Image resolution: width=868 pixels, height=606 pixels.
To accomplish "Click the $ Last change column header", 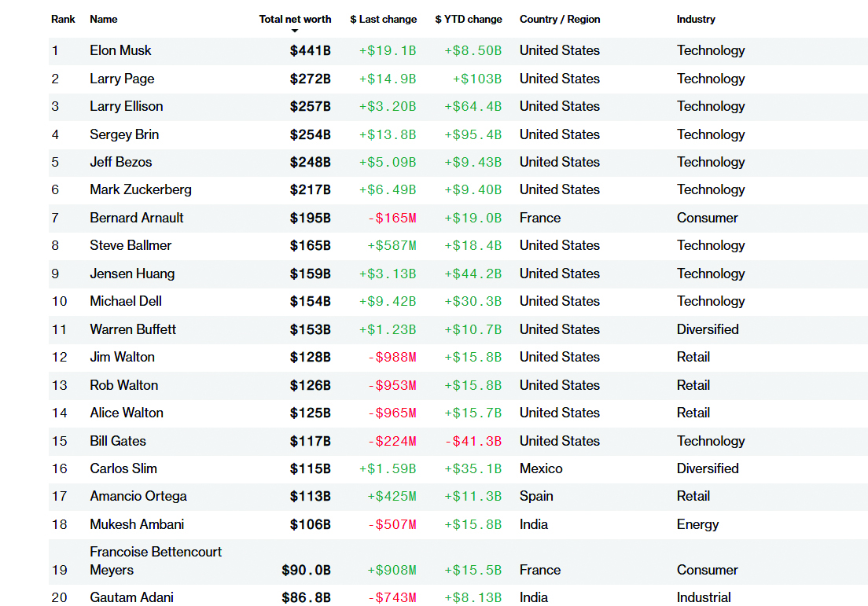I will [x=383, y=19].
